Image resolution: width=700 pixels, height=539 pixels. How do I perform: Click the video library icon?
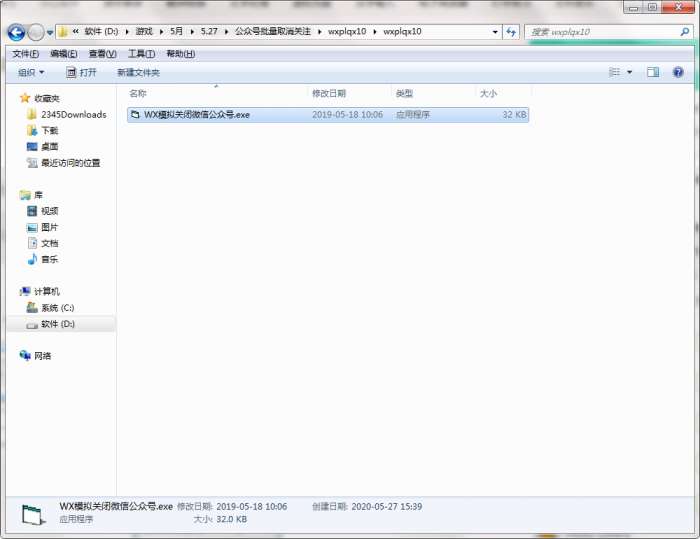(32, 211)
